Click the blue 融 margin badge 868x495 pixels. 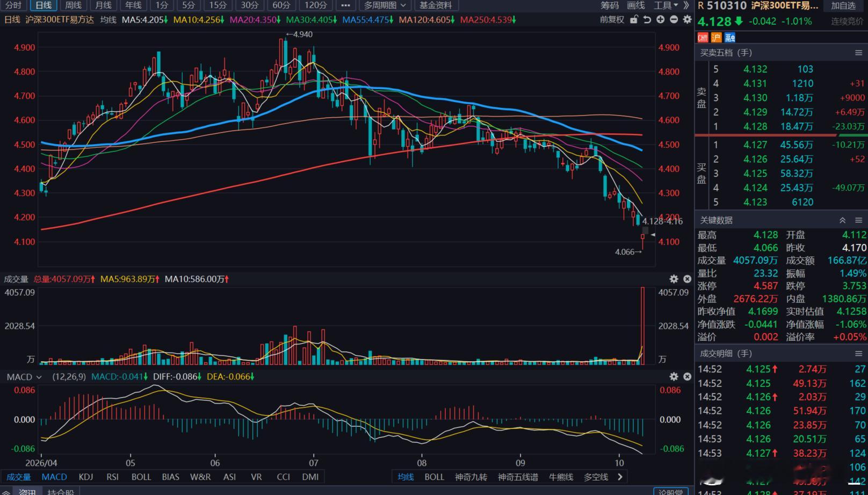tap(729, 38)
